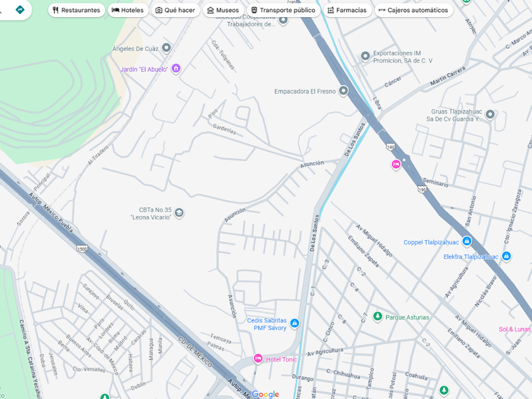Image resolution: width=532 pixels, height=399 pixels.
Task: Click Coppel Tlapizahuac shopping bag marker
Action: [467, 241]
